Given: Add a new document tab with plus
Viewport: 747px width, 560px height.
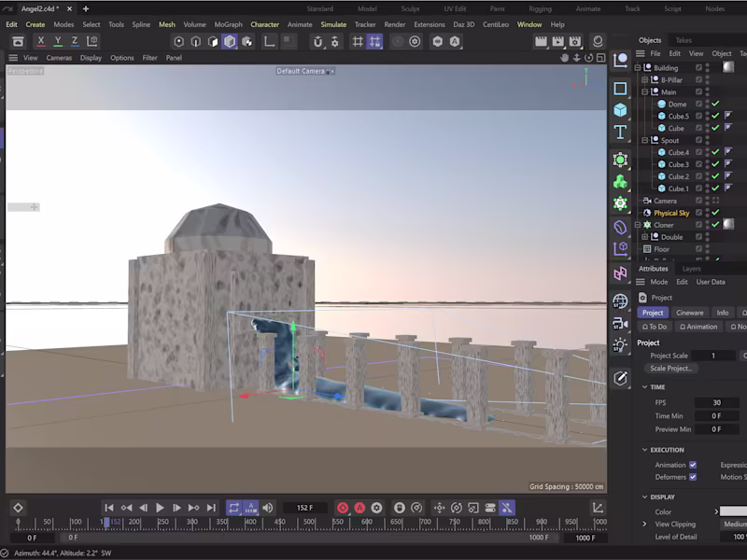Looking at the screenshot, I should point(86,8).
